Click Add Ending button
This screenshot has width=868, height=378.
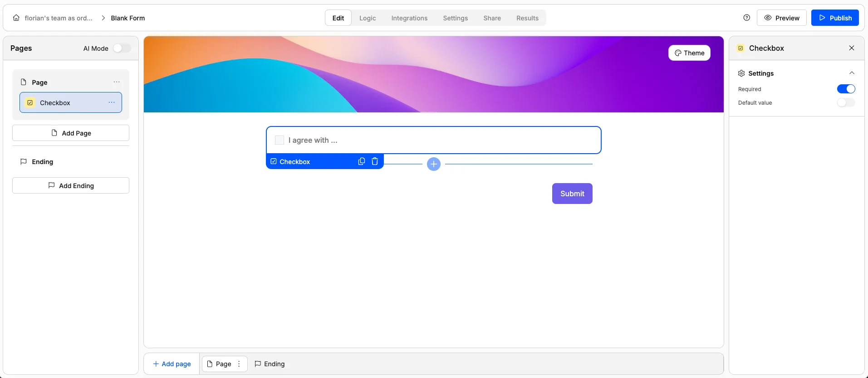pos(71,186)
